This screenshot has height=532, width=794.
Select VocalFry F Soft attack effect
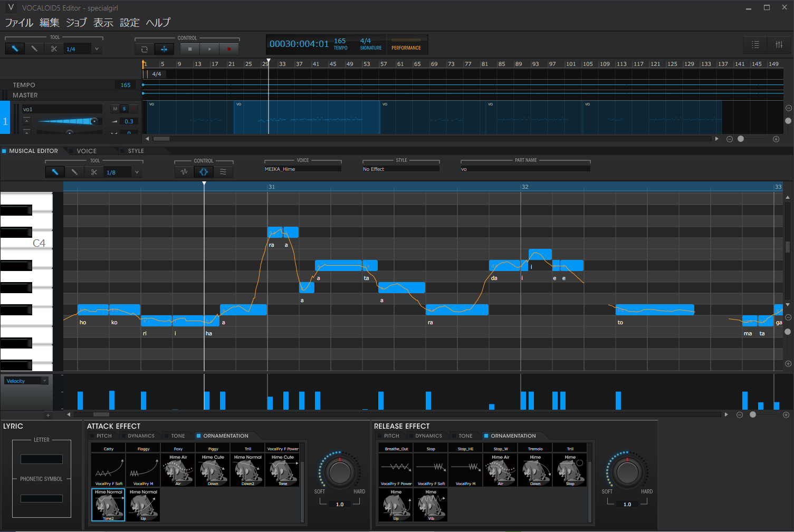109,470
